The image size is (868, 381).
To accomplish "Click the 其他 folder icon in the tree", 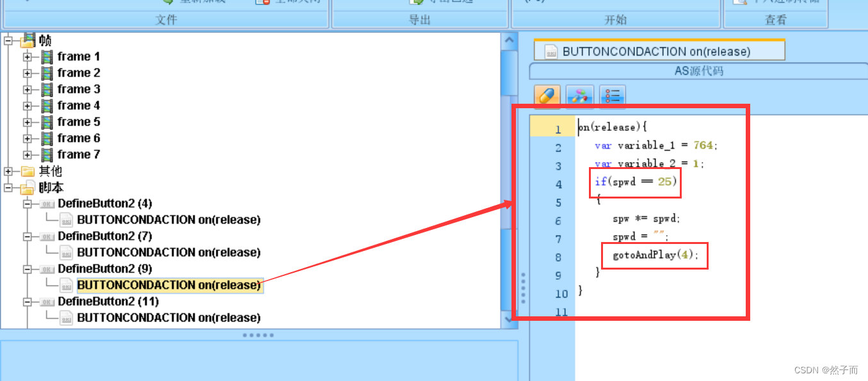I will pyautogui.click(x=28, y=172).
